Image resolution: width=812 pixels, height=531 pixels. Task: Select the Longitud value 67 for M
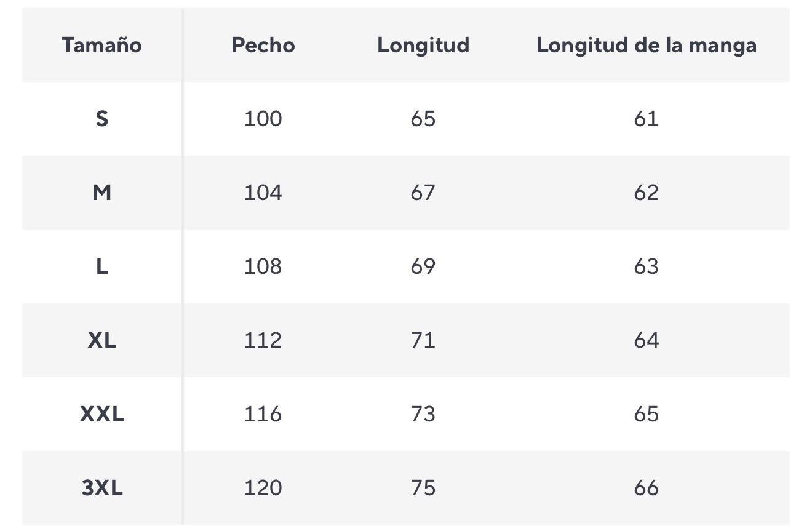[x=423, y=193]
